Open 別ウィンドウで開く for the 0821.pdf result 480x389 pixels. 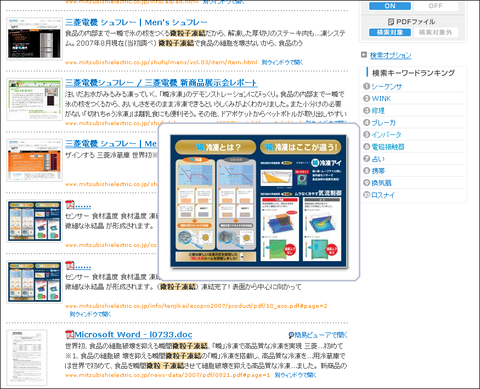pyautogui.click(x=295, y=375)
